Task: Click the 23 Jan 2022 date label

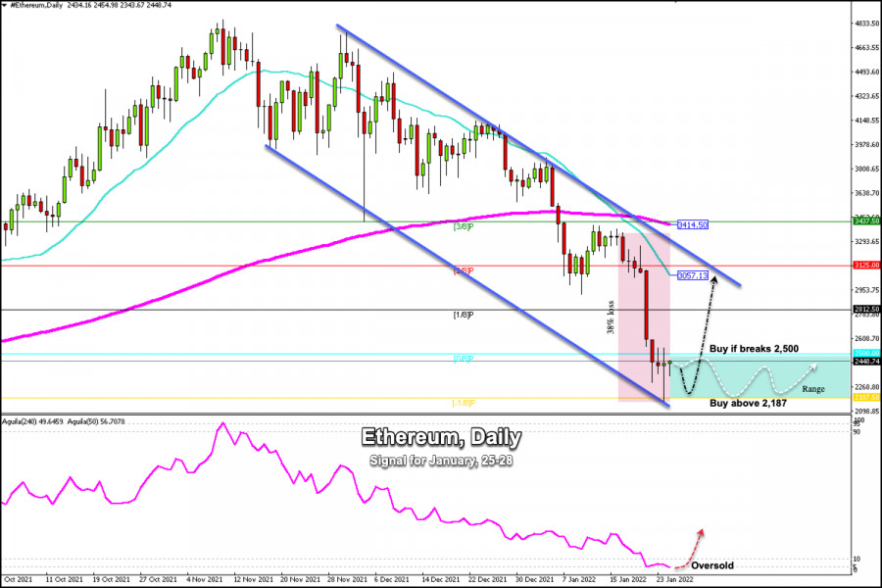Action: 675,579
